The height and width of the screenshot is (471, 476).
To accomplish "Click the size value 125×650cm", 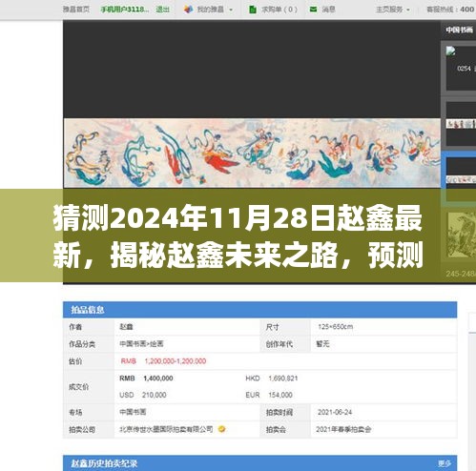I will [335, 327].
